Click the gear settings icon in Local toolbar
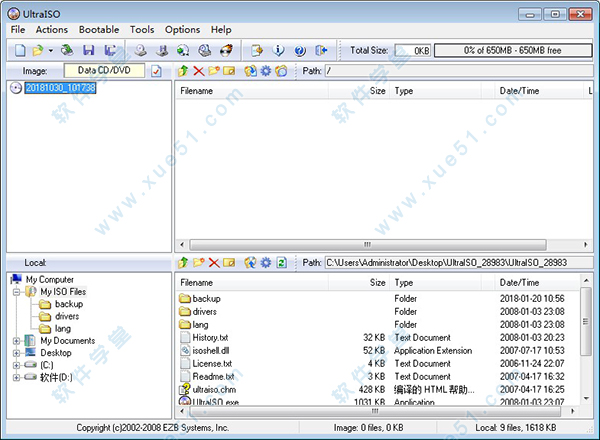This screenshot has height=440, width=600. coord(266,262)
